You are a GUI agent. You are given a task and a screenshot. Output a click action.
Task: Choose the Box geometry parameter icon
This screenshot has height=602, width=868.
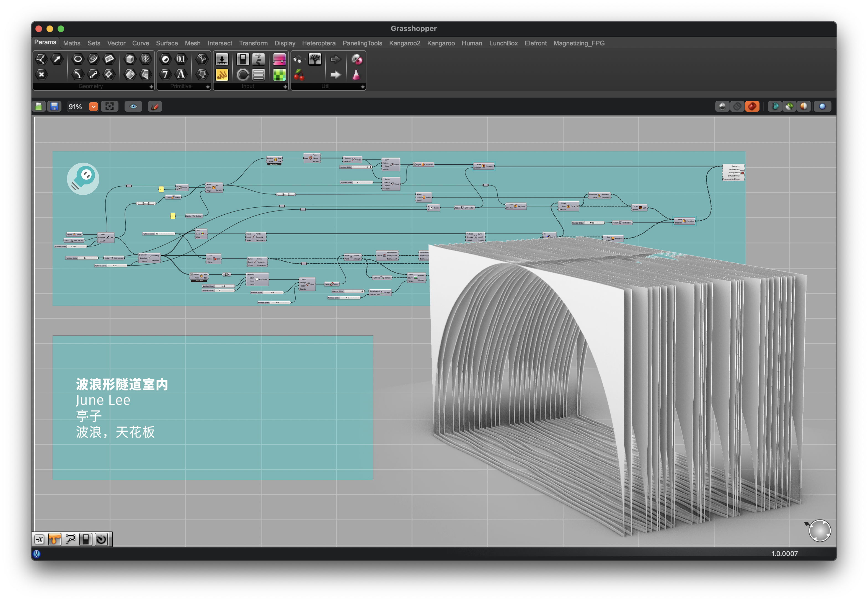pos(130,59)
